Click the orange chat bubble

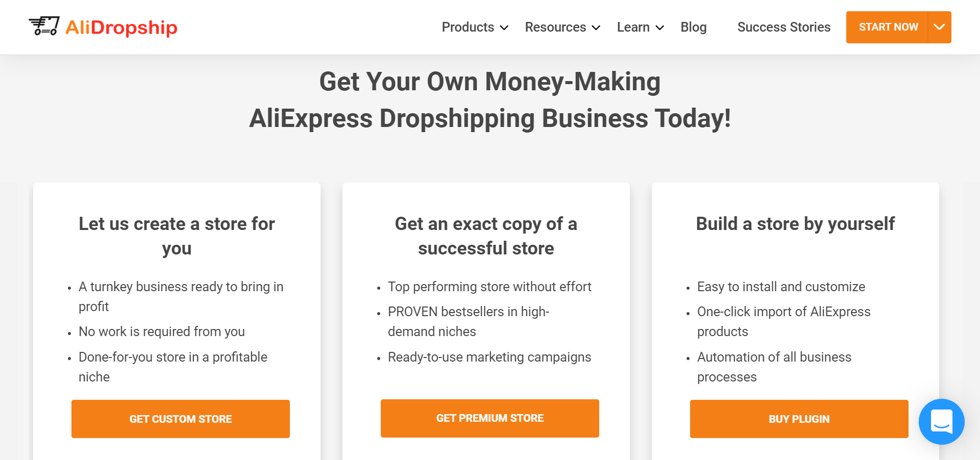pos(942,422)
